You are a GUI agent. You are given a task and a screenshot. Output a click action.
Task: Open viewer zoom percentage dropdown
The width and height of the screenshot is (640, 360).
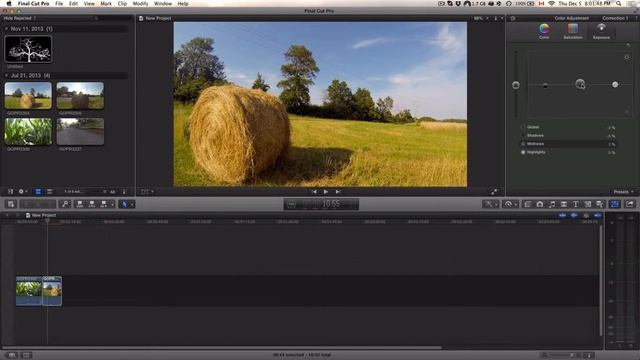coord(481,18)
